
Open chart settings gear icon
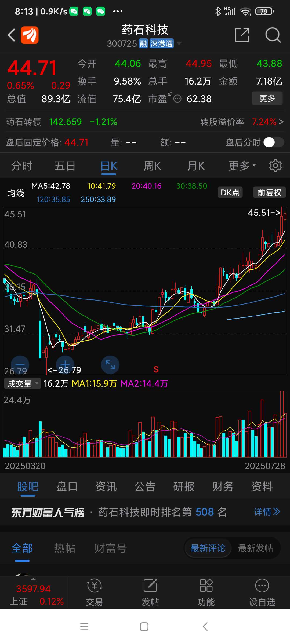click(x=275, y=166)
